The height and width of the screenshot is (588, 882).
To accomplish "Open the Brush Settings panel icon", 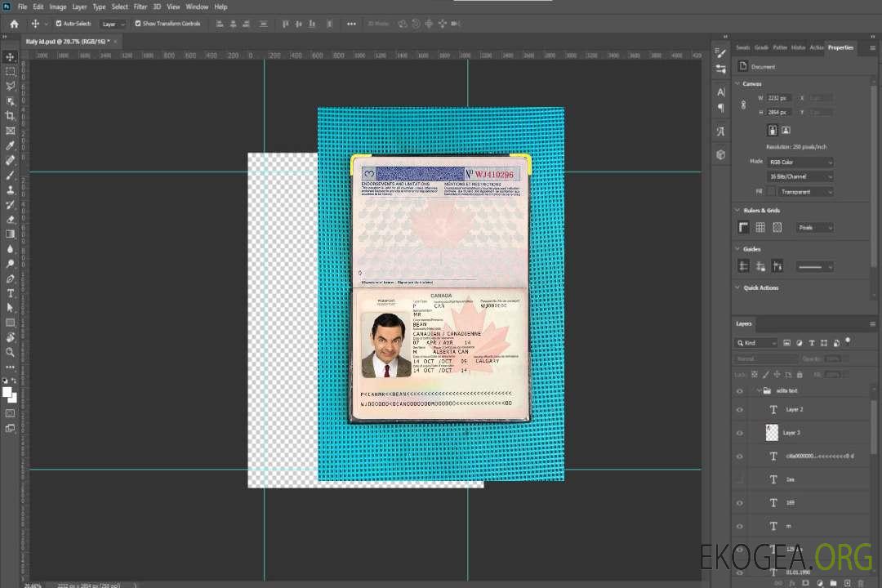I will [720, 53].
